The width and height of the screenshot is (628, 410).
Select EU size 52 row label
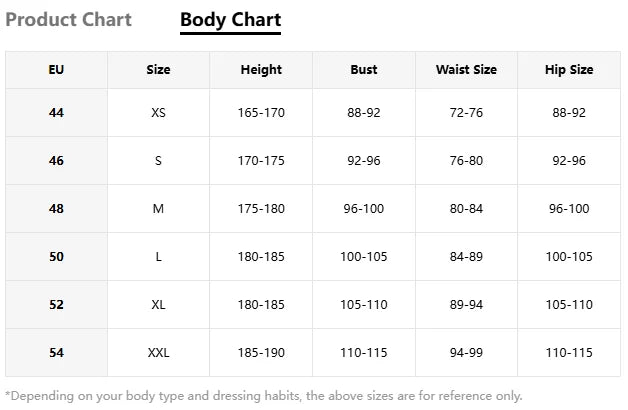pos(56,305)
